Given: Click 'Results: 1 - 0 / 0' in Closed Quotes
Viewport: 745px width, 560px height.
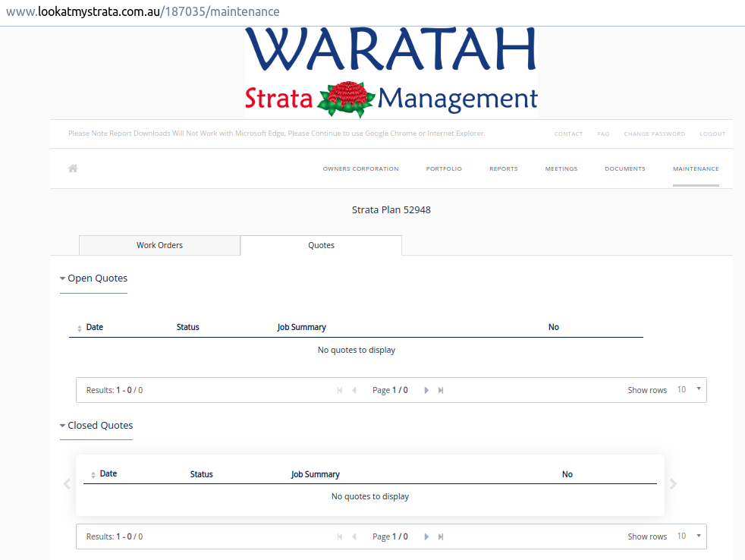Looking at the screenshot, I should [x=115, y=536].
